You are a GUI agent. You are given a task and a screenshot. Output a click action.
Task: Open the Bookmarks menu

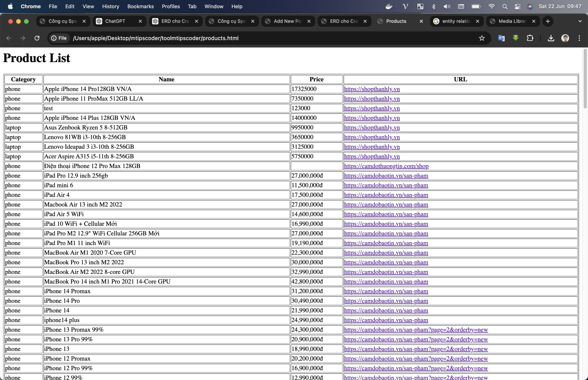(x=141, y=6)
